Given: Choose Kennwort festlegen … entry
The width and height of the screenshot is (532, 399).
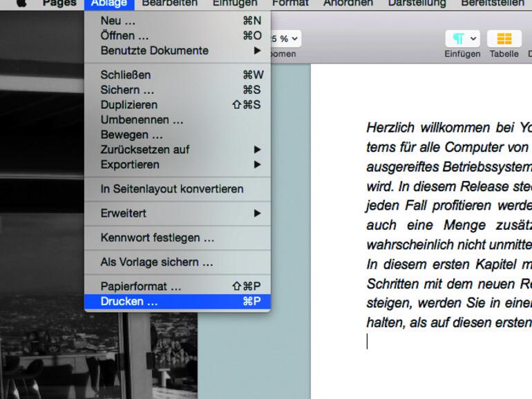Looking at the screenshot, I should pos(178,237).
